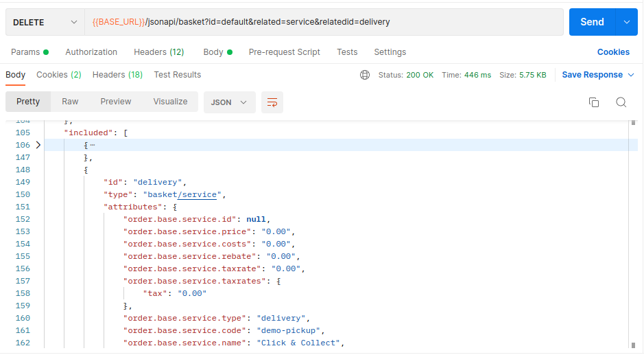Open the Send options dropdown arrow
This screenshot has width=644, height=355.
(x=627, y=22)
